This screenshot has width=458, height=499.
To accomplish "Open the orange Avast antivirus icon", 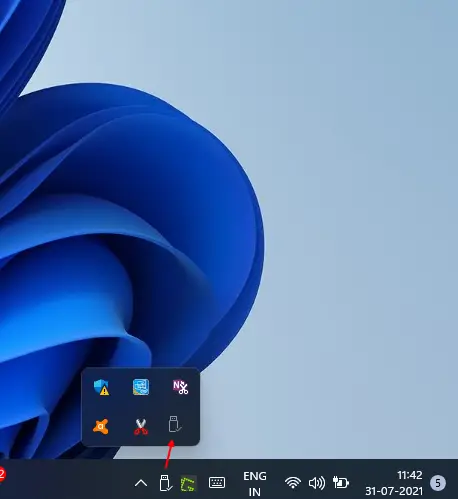I will 101,427.
